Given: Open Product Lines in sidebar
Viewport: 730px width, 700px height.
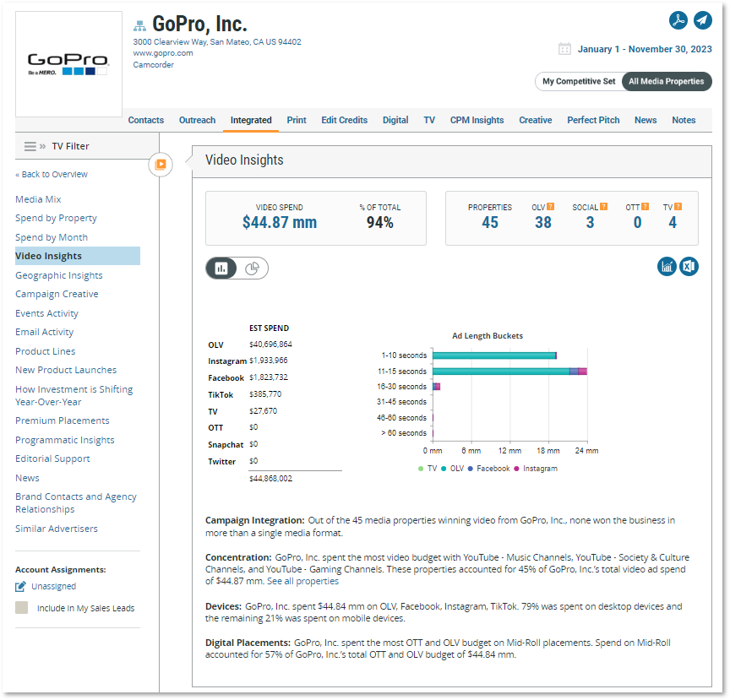Looking at the screenshot, I should coord(45,351).
